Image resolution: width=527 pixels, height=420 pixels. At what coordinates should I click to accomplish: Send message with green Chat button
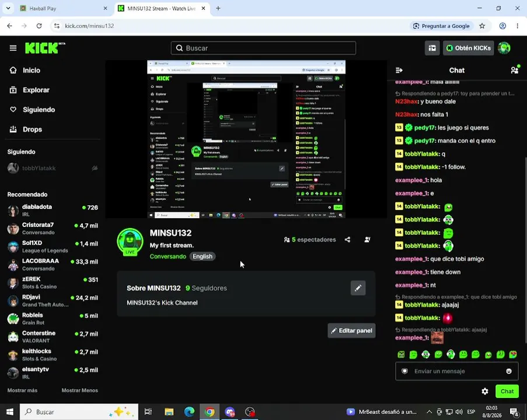click(x=507, y=391)
